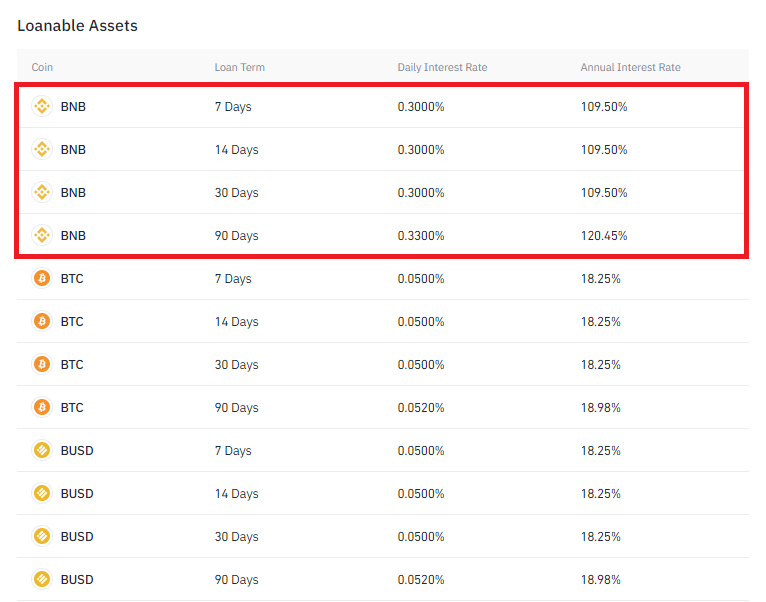Click the 90 Days term for BNB
766x602 pixels.
[x=236, y=236]
